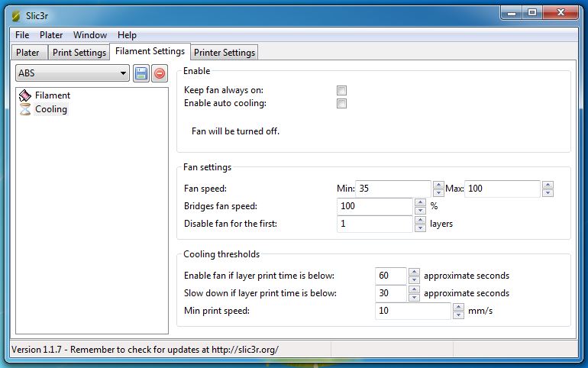Select the Filament tree item label
Viewport: 588px width, 368px height.
[x=53, y=95]
